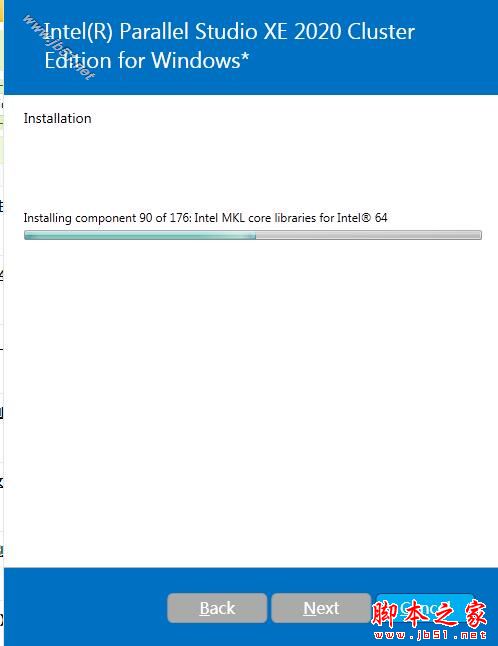Viewport: 498px width, 646px height.
Task: Click the Next button
Action: click(321, 608)
